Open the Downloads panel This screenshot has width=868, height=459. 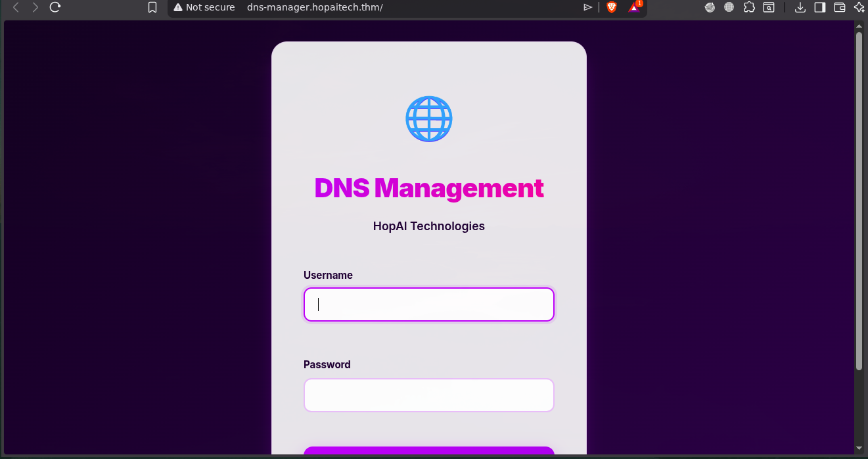tap(800, 7)
